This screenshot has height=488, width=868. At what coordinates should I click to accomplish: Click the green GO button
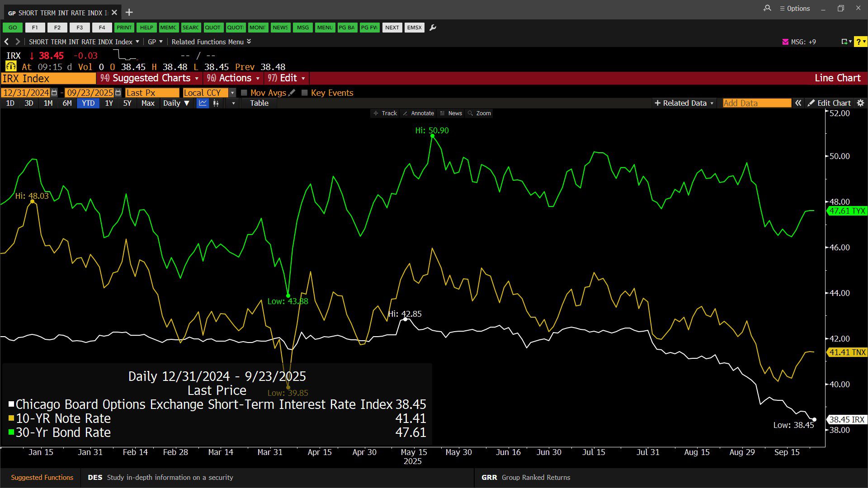tap(13, 28)
